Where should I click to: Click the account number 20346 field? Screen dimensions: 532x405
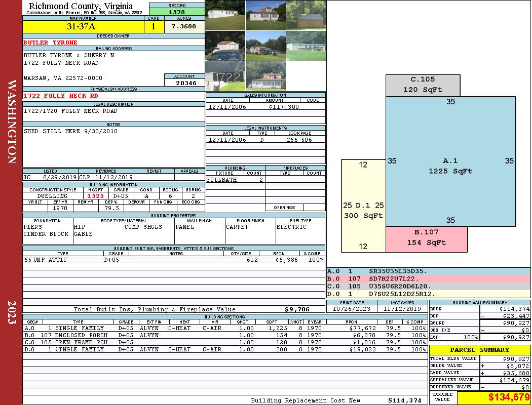pos(184,83)
